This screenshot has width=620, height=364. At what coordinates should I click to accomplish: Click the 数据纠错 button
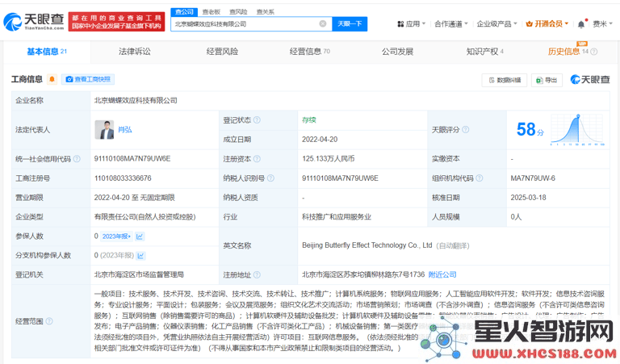504,80
